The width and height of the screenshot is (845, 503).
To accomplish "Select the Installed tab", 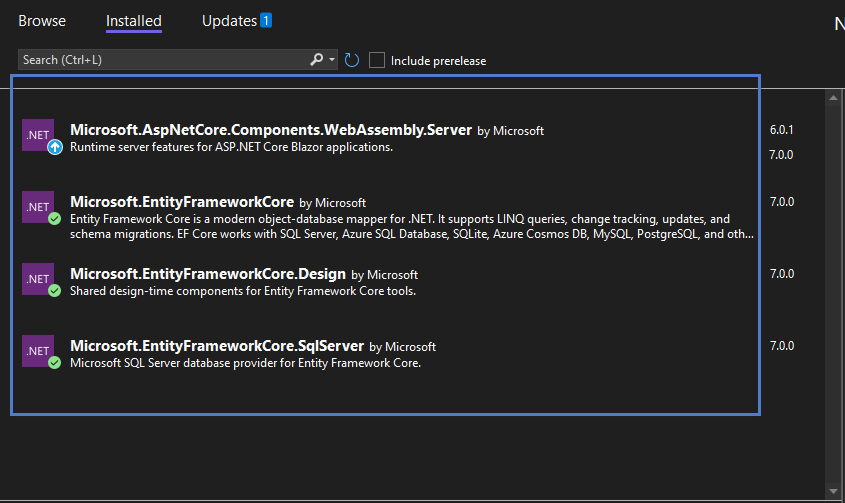I will coord(134,21).
